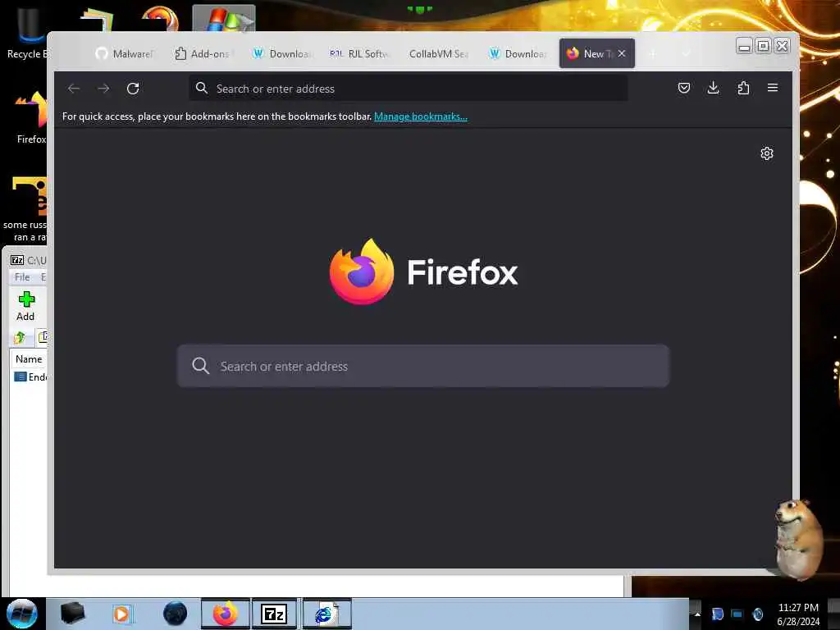840x630 pixels.
Task: Maximize the Firefox window
Action: (763, 47)
